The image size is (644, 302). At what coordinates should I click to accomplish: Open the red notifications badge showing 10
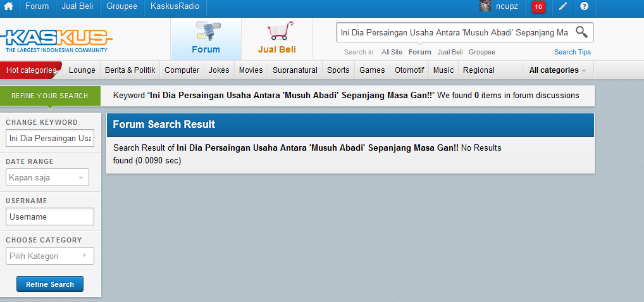538,6
